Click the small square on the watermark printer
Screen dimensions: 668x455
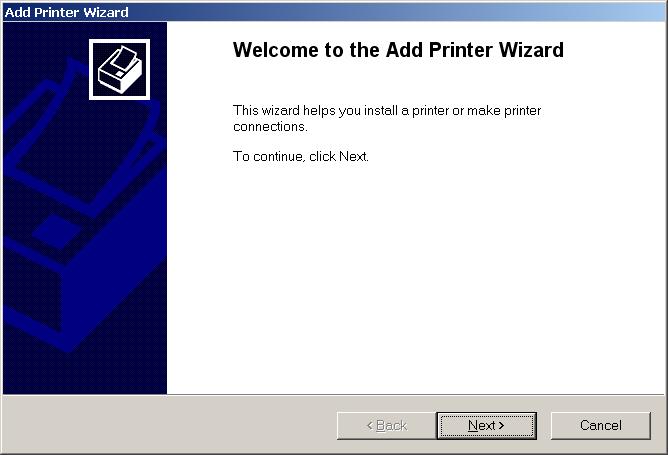pos(57,231)
